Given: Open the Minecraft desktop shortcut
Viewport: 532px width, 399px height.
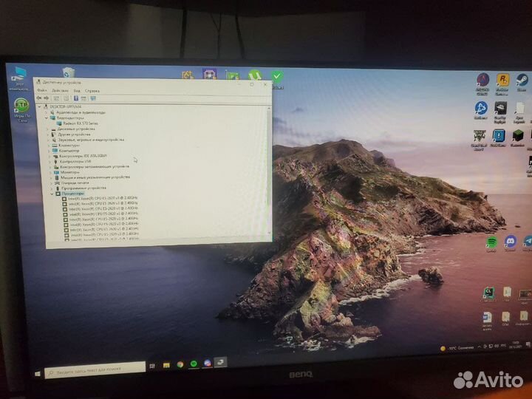Looking at the screenshot, I should pyautogui.click(x=519, y=136).
